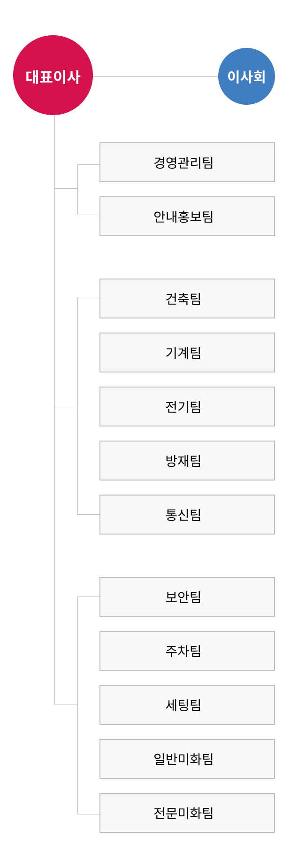Viewport: 305px width, 868px height.
Task: Select the 통신팀 box
Action: 187,515
